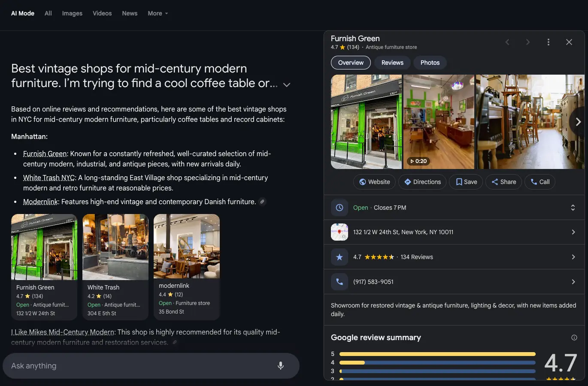Call Furnish Green button

point(540,182)
